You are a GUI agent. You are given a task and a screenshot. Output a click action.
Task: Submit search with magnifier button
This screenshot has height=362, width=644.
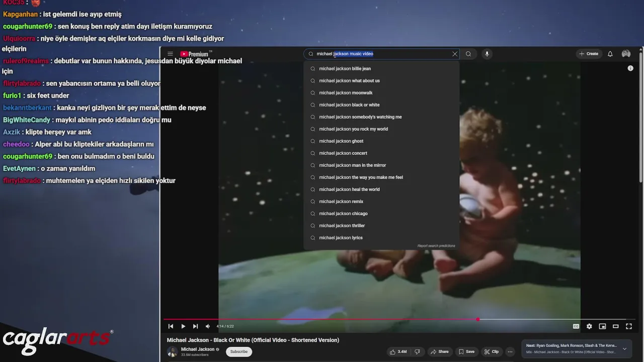click(468, 54)
